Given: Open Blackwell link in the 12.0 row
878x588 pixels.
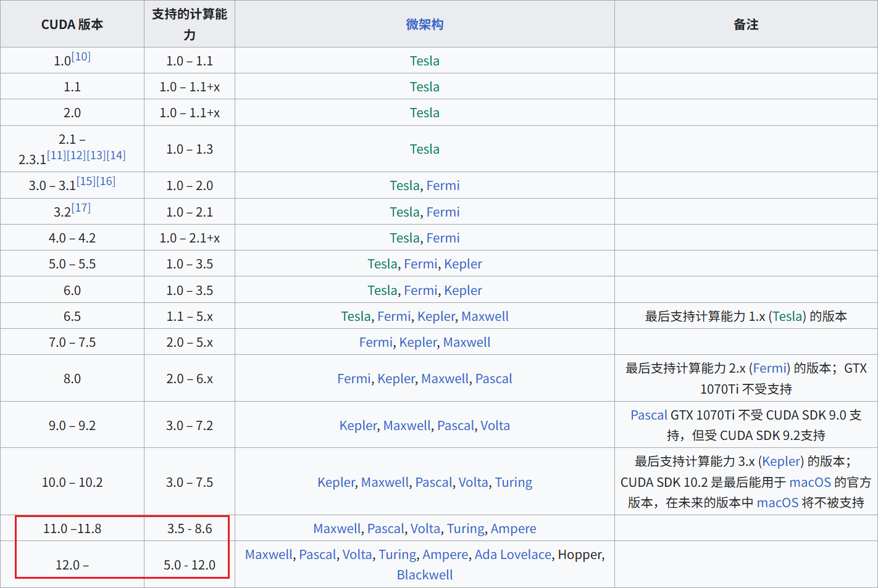Looking at the screenshot, I should 425,574.
